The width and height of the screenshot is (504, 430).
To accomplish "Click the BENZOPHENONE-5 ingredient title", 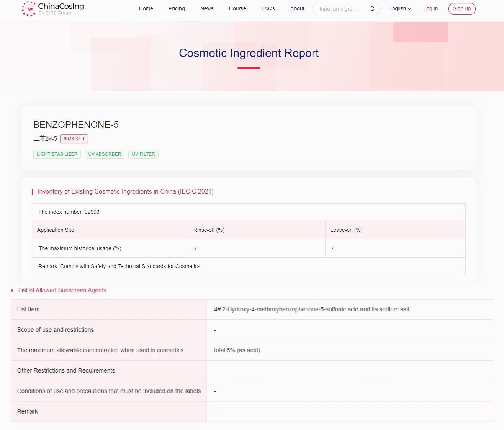I will coord(76,125).
